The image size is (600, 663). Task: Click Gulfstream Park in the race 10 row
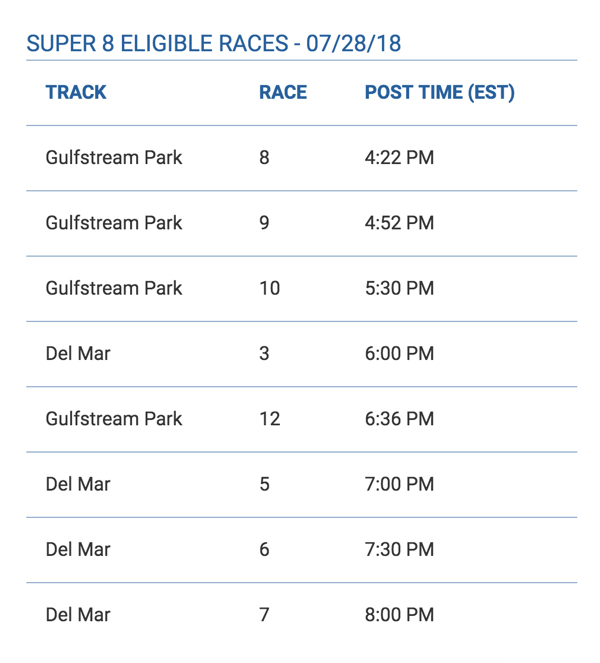(x=114, y=288)
